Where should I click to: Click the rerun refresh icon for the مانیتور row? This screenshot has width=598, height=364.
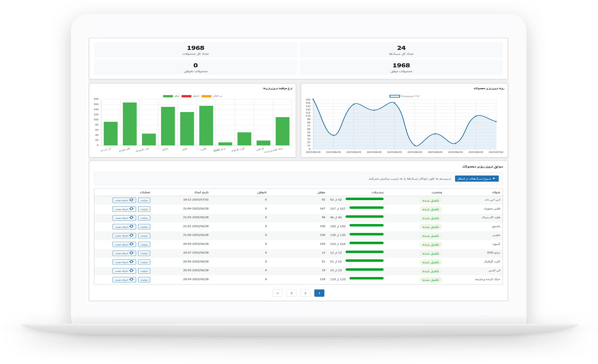pos(131,226)
